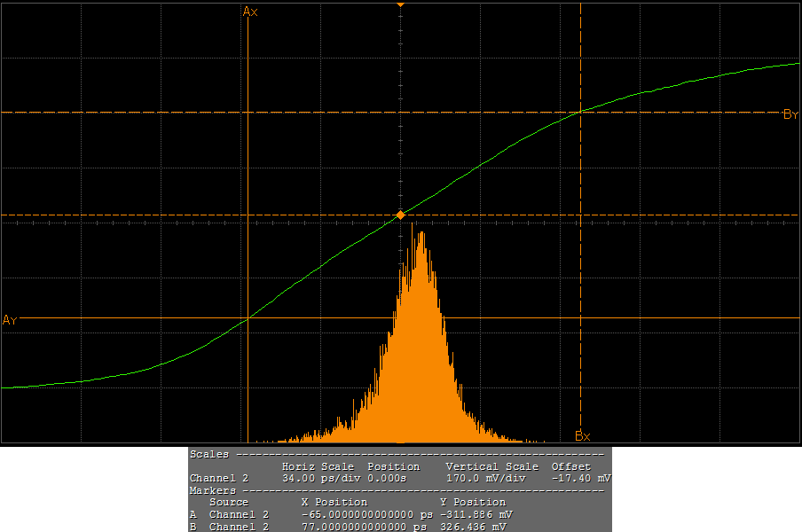This screenshot has height=532, width=802.
Task: Click the peak of the orange histogram
Action: 420,234
